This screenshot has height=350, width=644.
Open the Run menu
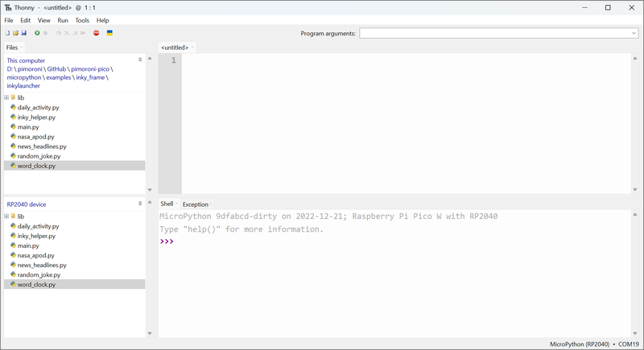click(63, 20)
